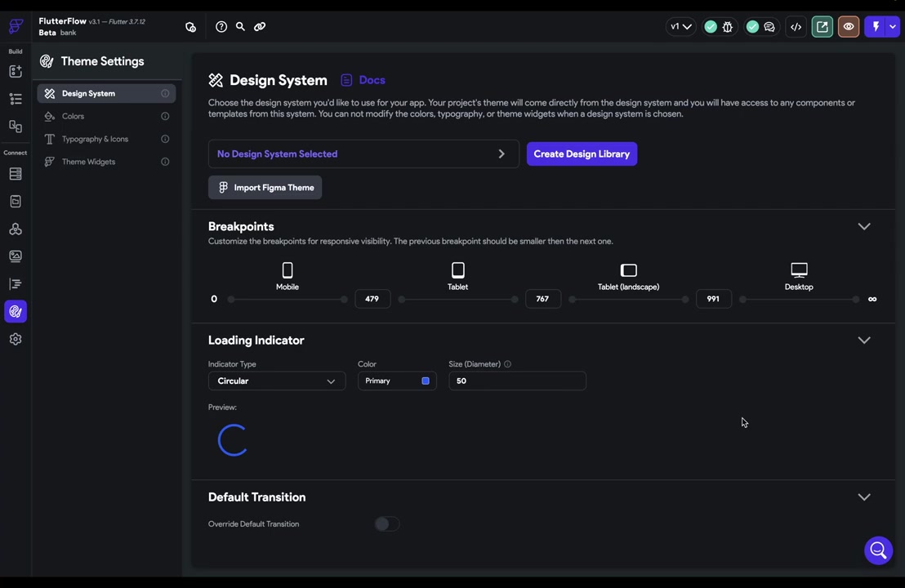Edit the 767 breakpoint value field
This screenshot has width=905, height=588.
pyautogui.click(x=542, y=299)
